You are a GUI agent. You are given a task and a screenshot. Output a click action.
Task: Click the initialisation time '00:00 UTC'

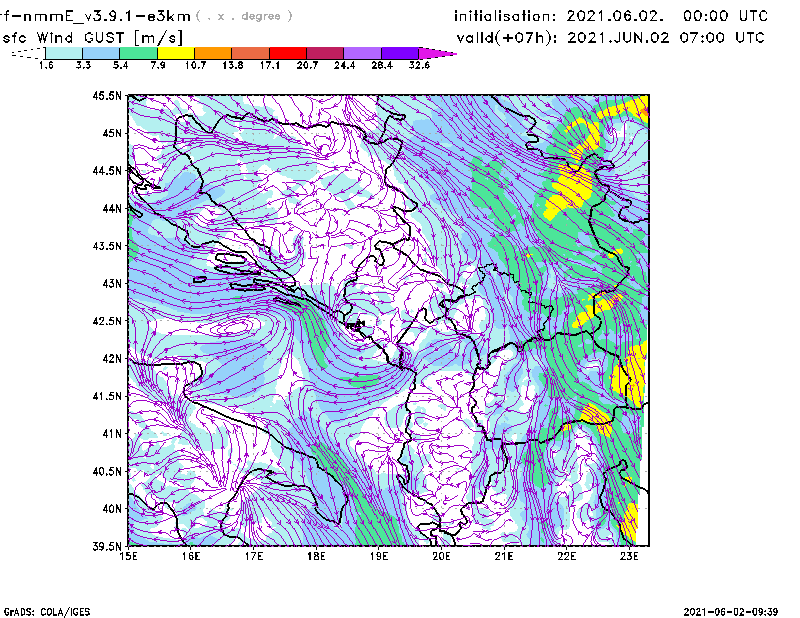(725, 16)
